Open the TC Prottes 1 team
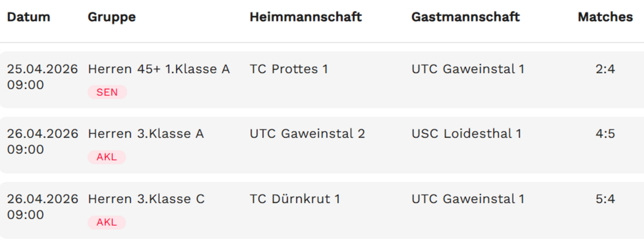 tap(289, 69)
